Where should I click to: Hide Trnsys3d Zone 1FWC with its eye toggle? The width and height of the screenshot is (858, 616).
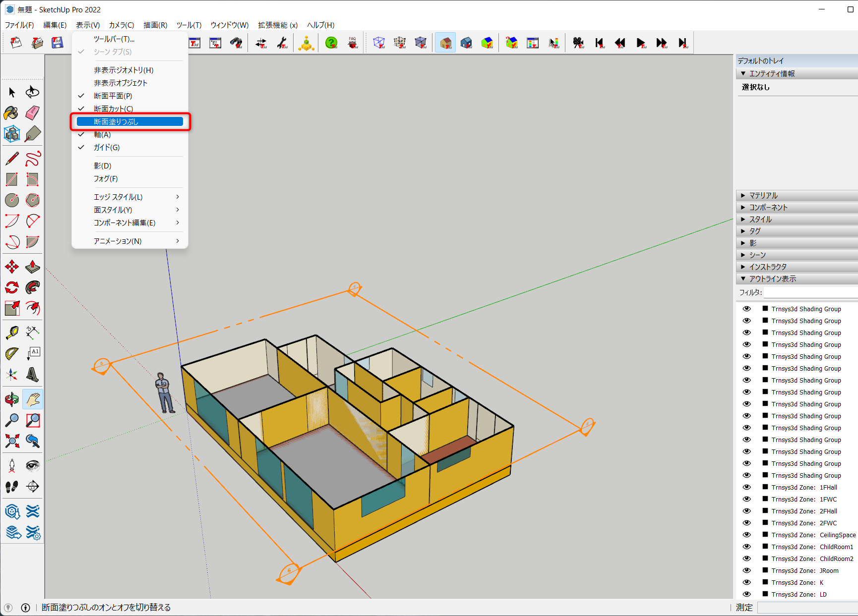click(746, 499)
